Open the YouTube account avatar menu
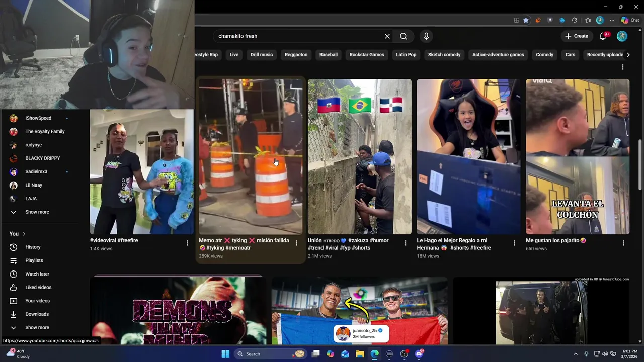 [622, 36]
